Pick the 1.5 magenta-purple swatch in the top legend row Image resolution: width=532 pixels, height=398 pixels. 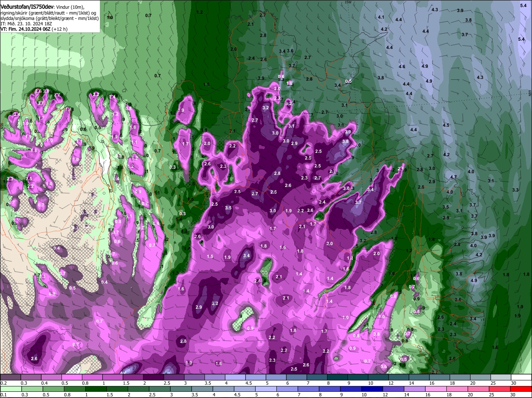pos(133,377)
